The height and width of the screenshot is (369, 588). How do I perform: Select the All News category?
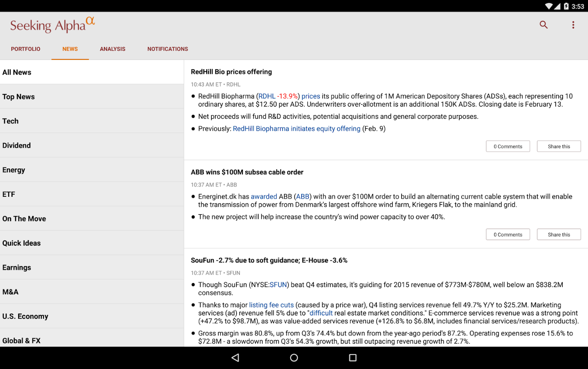[x=92, y=72]
